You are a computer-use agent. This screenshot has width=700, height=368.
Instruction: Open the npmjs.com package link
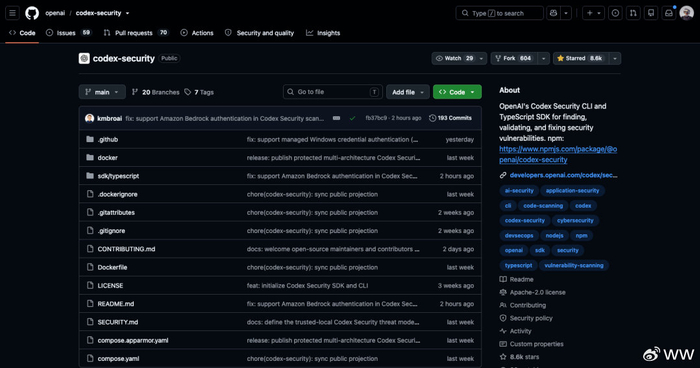tap(558, 154)
